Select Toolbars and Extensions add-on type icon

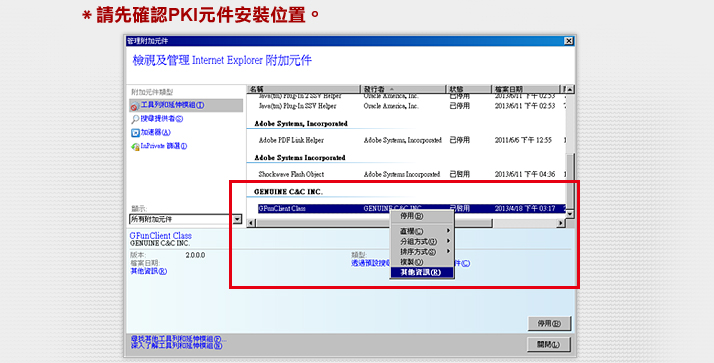click(134, 107)
